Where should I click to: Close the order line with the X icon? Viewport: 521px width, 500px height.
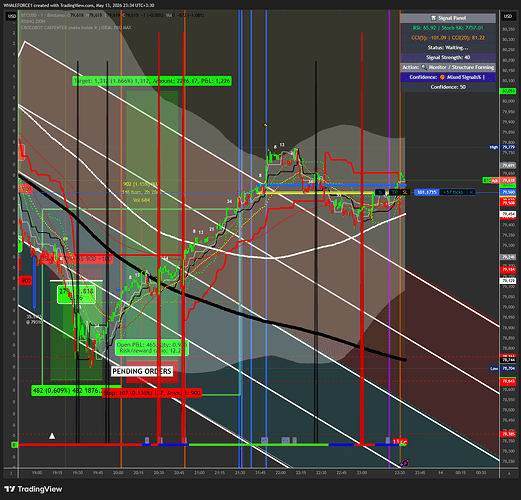pyautogui.click(x=471, y=192)
